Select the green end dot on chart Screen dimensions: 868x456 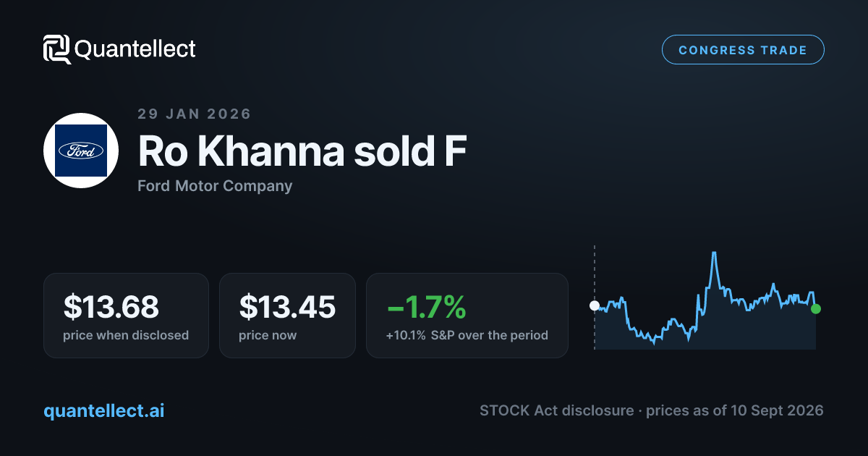(x=816, y=309)
